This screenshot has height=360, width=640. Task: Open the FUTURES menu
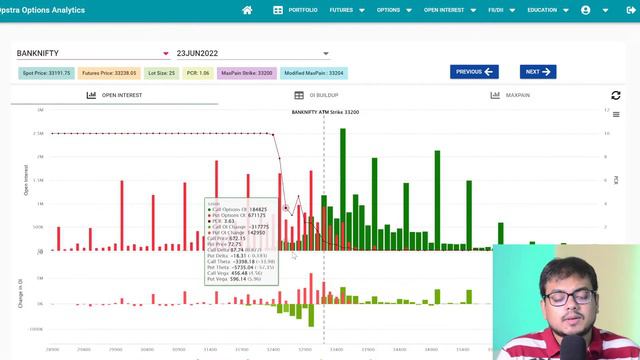[341, 10]
